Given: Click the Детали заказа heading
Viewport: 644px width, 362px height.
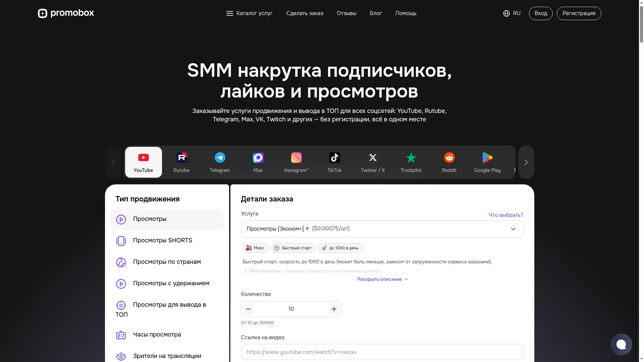Looking at the screenshot, I should [267, 199].
